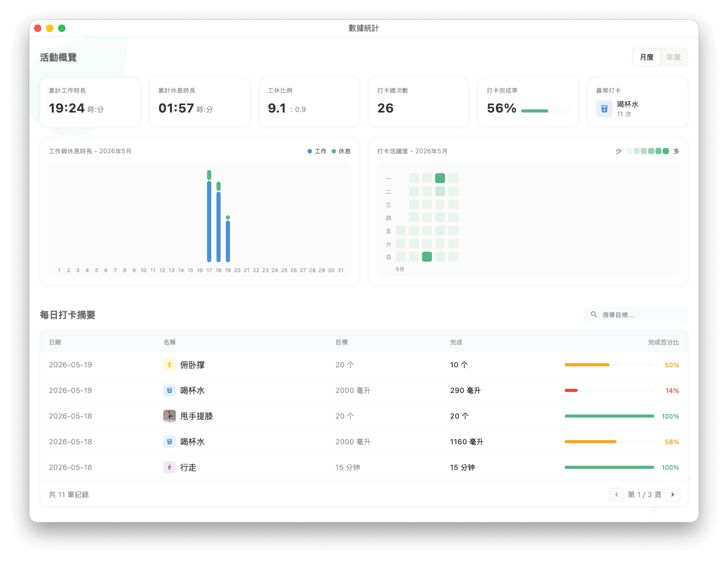Click the 完成 column header
This screenshot has width=728, height=561.
(456, 342)
